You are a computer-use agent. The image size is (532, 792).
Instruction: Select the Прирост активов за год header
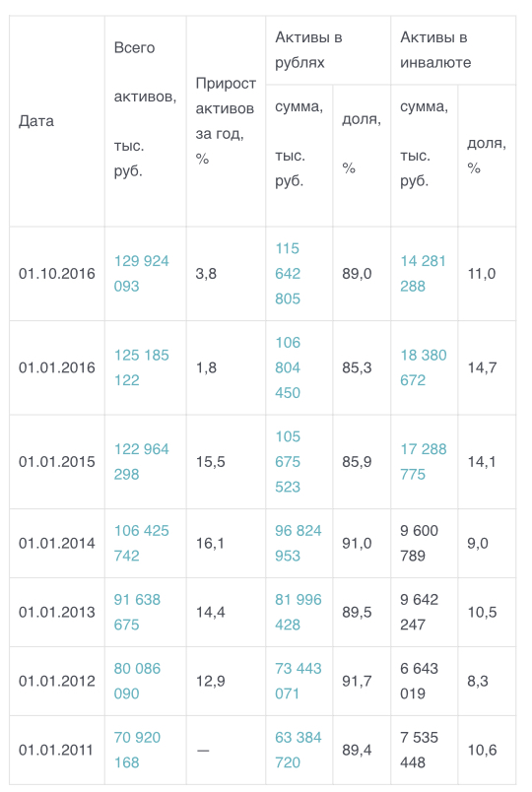[226, 121]
